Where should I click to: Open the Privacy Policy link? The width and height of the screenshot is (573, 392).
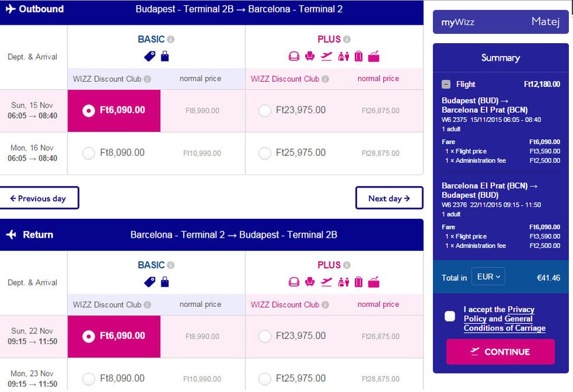click(499, 314)
